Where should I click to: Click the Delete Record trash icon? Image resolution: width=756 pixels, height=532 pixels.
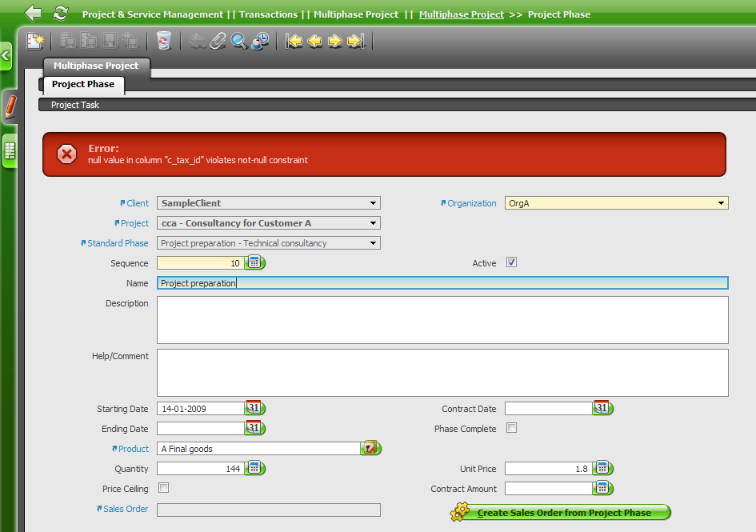(164, 41)
